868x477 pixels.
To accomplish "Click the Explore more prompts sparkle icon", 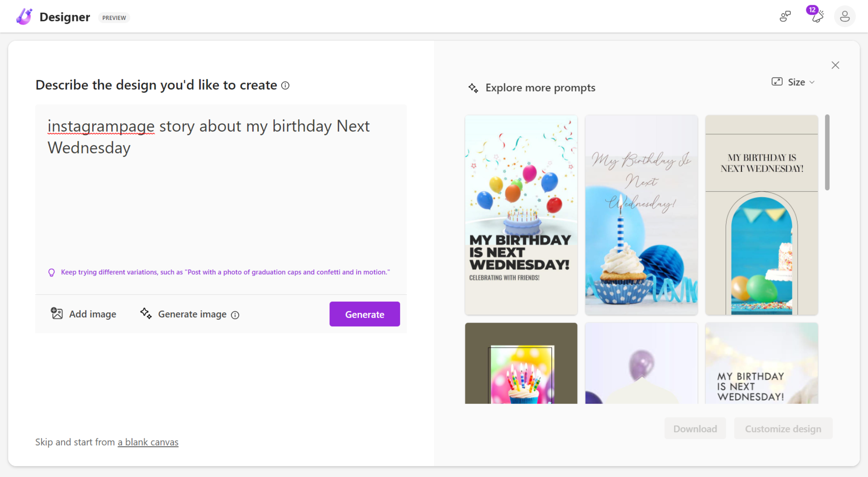I will tap(473, 88).
